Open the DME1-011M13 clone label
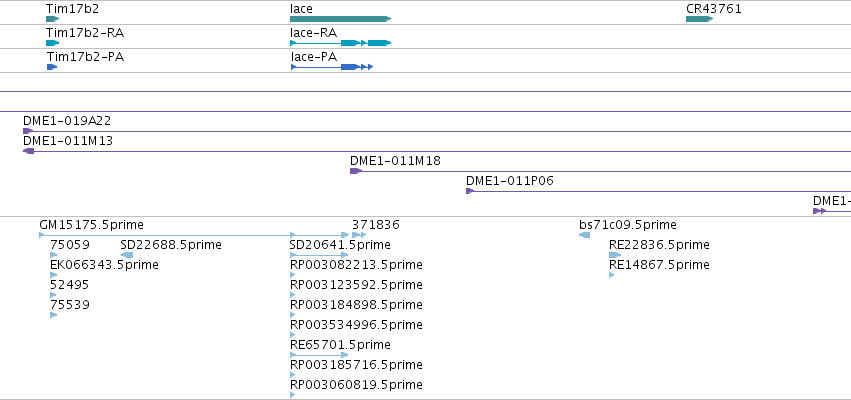Screen dimensions: 851x400 68,141
